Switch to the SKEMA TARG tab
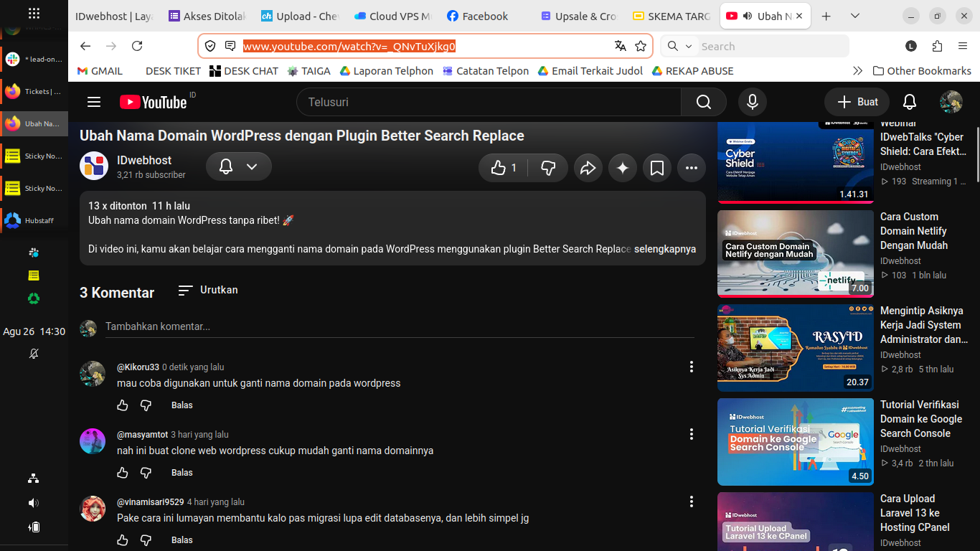 [x=672, y=16]
